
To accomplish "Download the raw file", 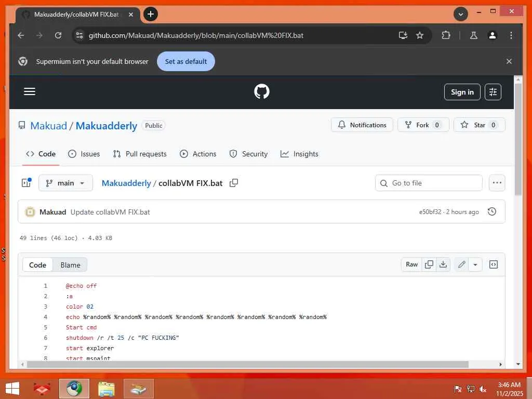I will (443, 264).
